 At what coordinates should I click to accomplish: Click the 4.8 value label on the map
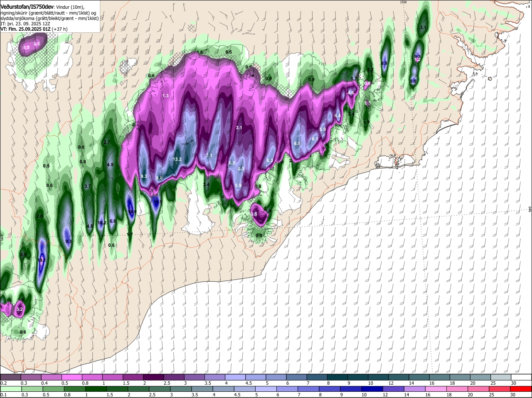click(x=90, y=226)
